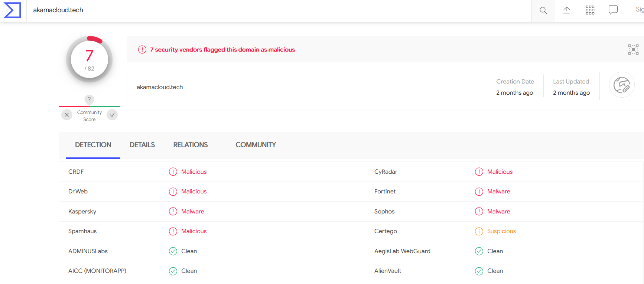644x284 pixels.
Task: Click the Certego Suspicious result
Action: pyautogui.click(x=501, y=231)
